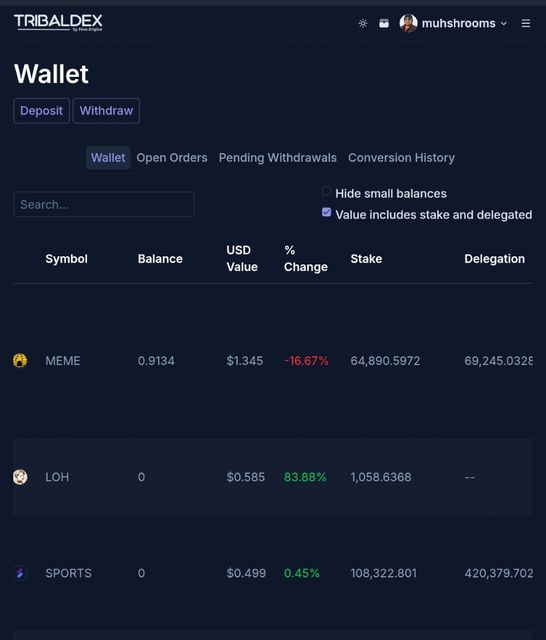Click the MEME token icon

20,360
